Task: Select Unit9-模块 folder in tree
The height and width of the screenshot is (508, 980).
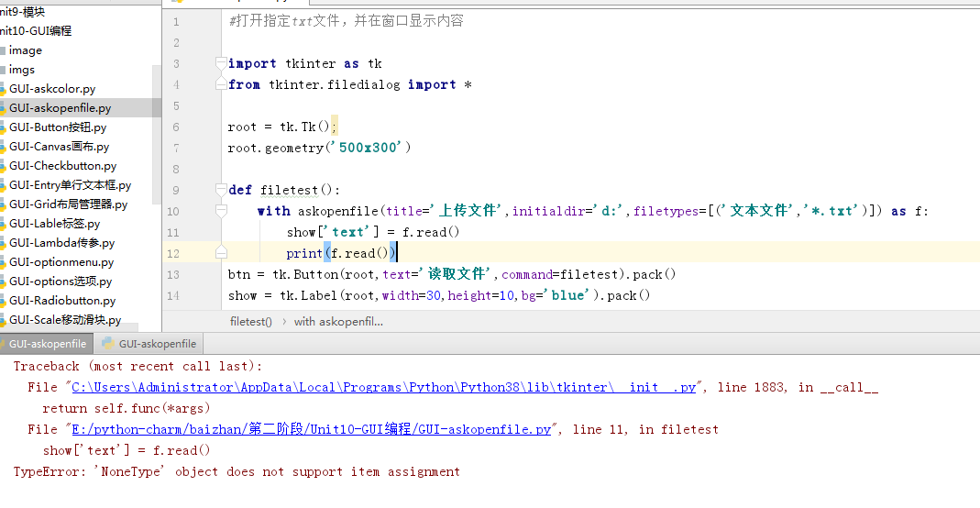Action: pyautogui.click(x=23, y=12)
